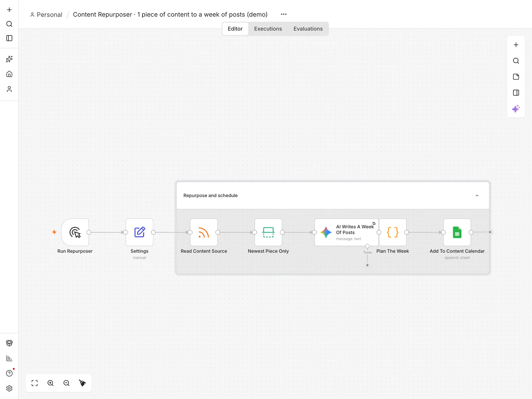Open search from the left sidebar

point(9,24)
